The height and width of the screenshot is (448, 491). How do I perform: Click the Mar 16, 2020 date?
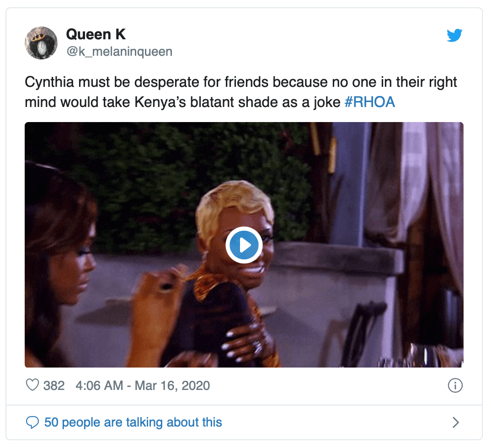(x=172, y=386)
